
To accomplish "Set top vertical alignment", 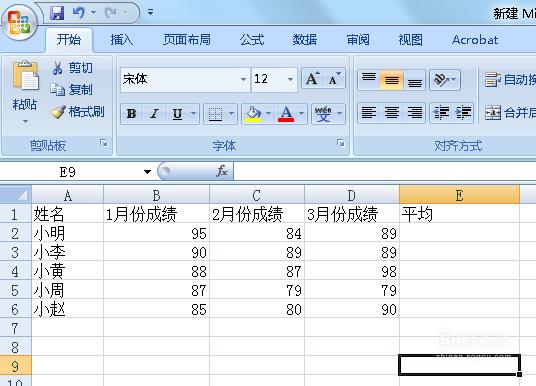I will click(369, 80).
